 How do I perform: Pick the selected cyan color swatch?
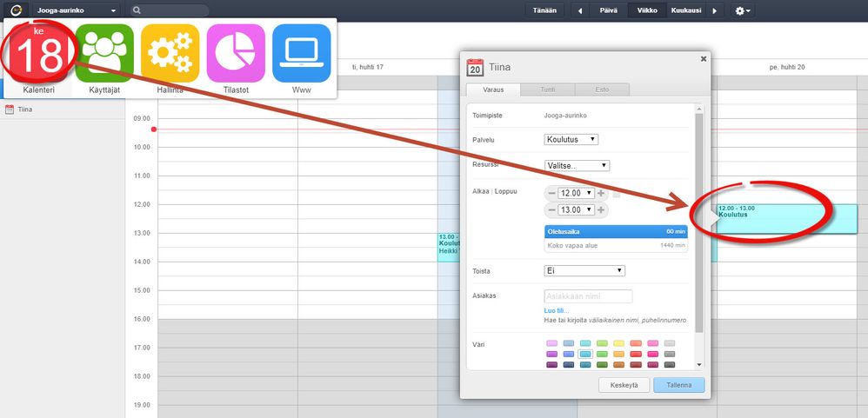click(x=585, y=354)
